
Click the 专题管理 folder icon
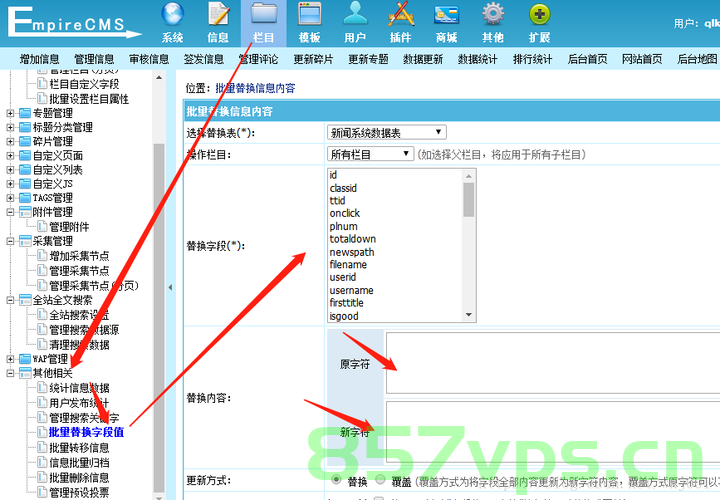[25, 113]
